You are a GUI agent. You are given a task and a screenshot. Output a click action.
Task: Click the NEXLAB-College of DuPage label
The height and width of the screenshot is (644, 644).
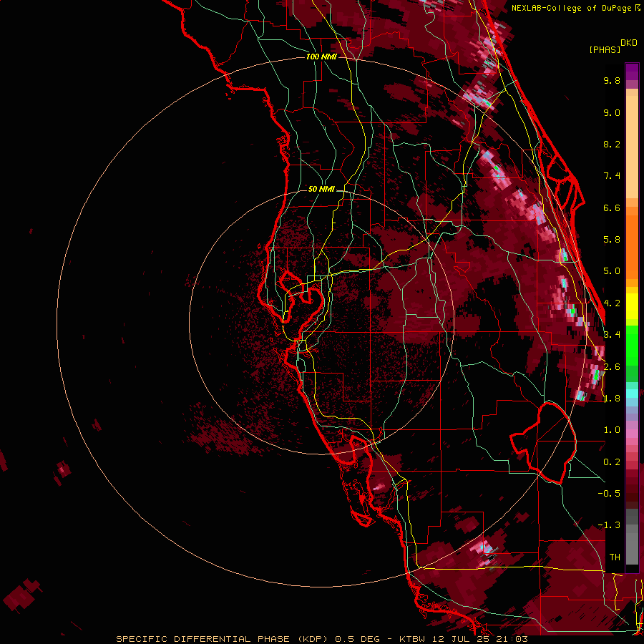571,8
